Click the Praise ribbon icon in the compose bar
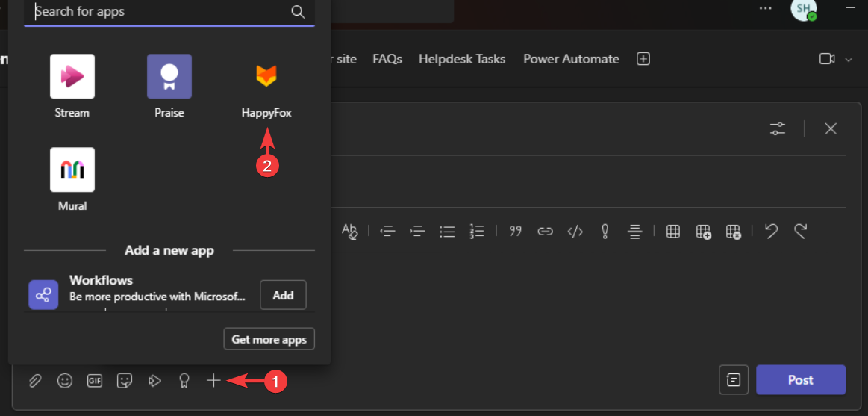Viewport: 868px width, 416px height. coord(184,381)
